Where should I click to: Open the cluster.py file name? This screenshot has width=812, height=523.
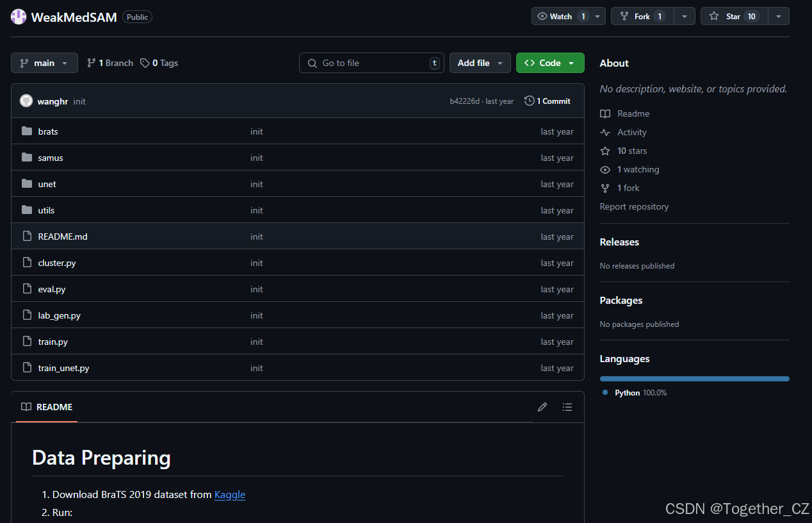coord(57,263)
